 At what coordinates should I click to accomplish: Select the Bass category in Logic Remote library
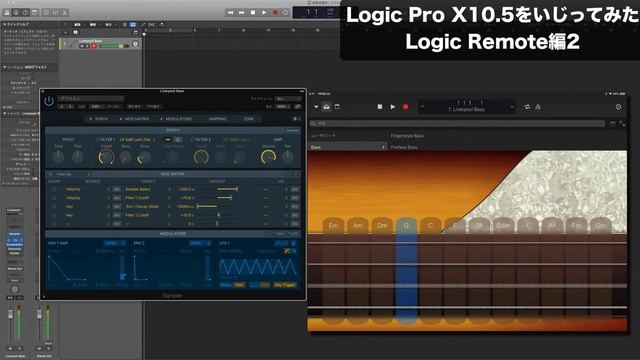coord(347,147)
